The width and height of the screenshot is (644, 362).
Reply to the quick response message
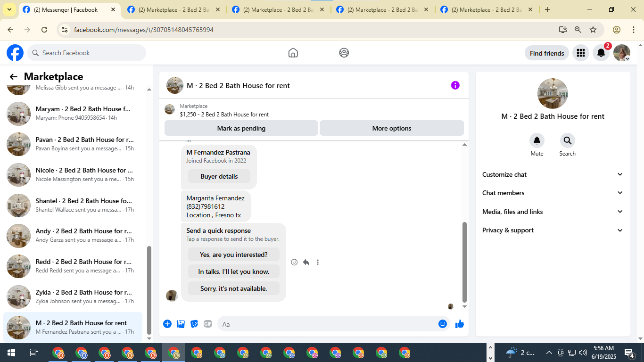306,262
